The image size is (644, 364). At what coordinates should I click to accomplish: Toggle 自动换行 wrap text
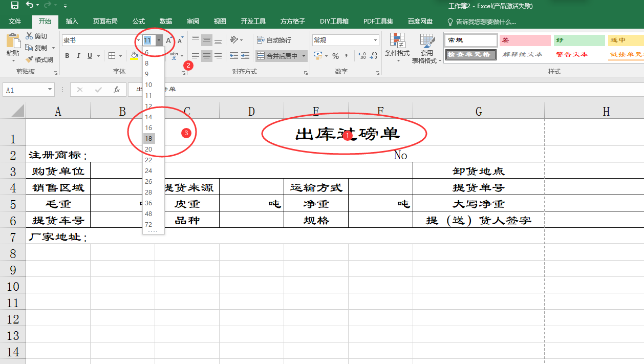pyautogui.click(x=274, y=40)
